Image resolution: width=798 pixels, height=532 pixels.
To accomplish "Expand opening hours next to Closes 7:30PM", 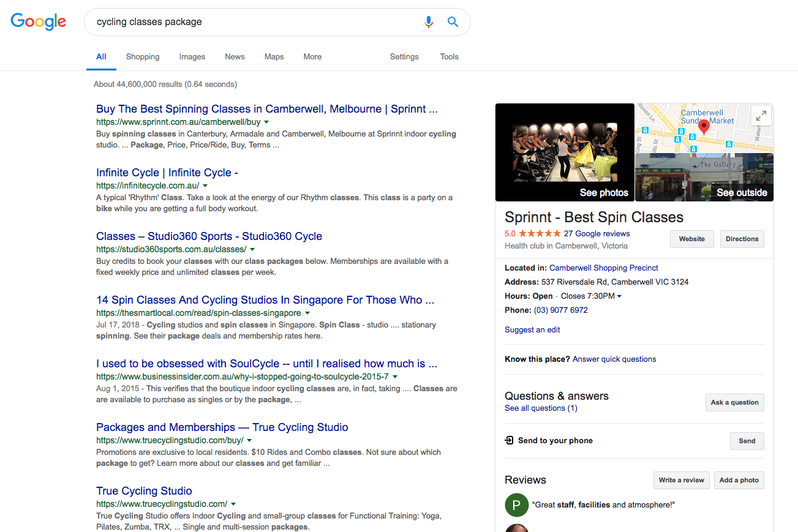I will point(619,296).
